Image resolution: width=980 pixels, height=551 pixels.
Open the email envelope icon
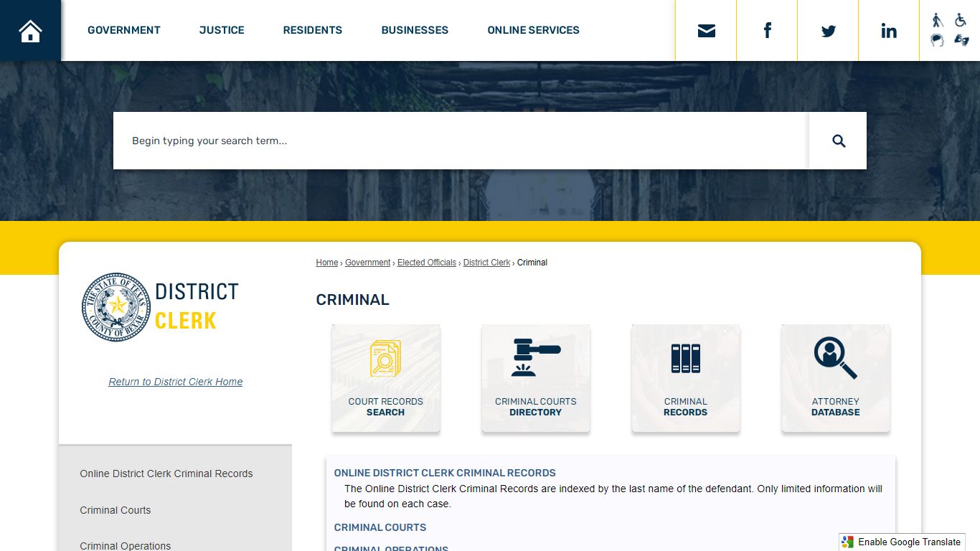706,31
